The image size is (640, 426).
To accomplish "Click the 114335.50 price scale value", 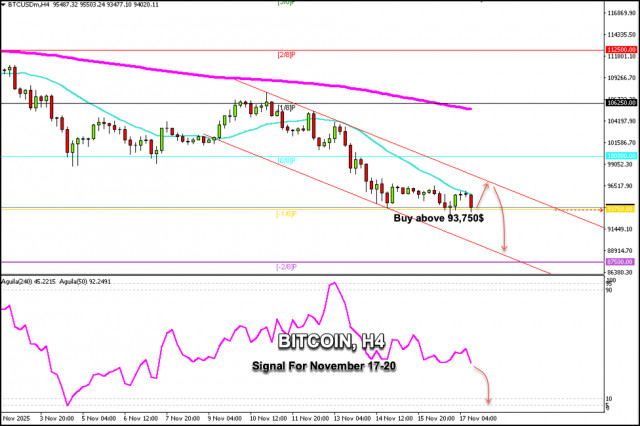I will click(622, 35).
